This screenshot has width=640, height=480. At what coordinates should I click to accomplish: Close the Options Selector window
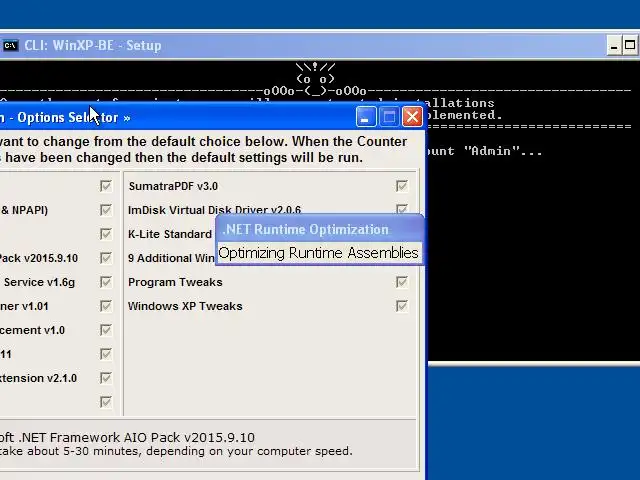[412, 117]
